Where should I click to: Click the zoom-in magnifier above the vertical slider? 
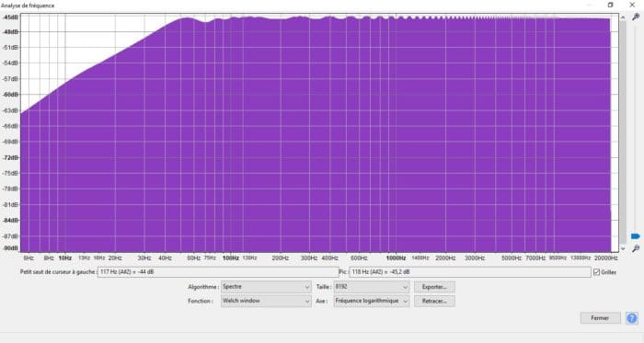(x=636, y=17)
